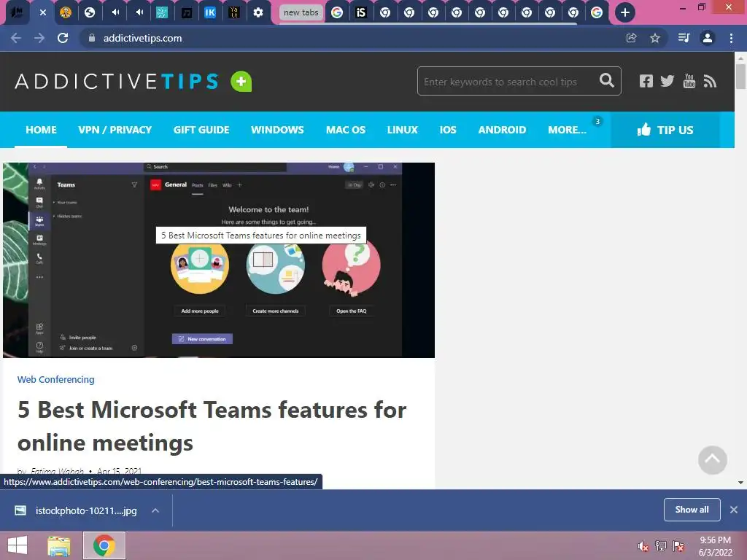Share this page from the address bar
Screen dimensions: 747x560
tap(631, 38)
